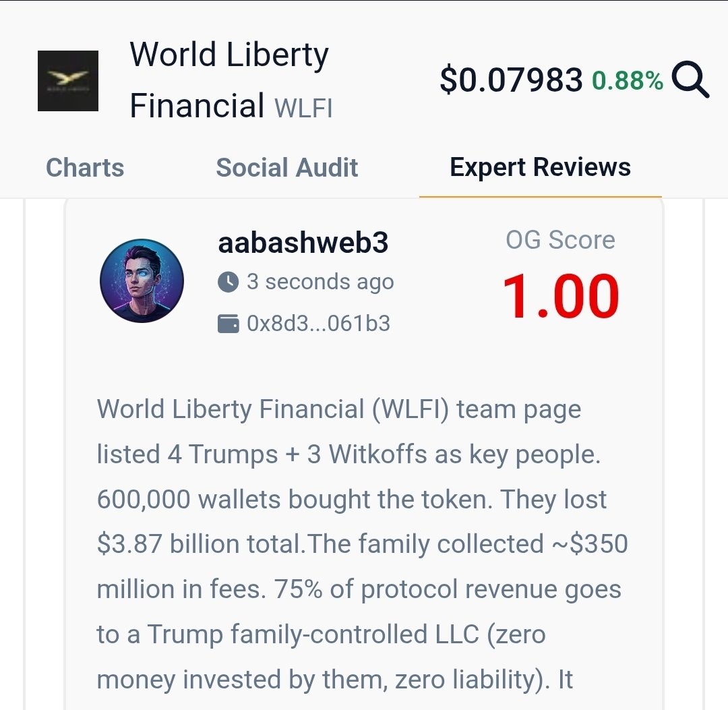Click the clock icon beside the timestamp
The width and height of the screenshot is (728, 710).
point(229,282)
